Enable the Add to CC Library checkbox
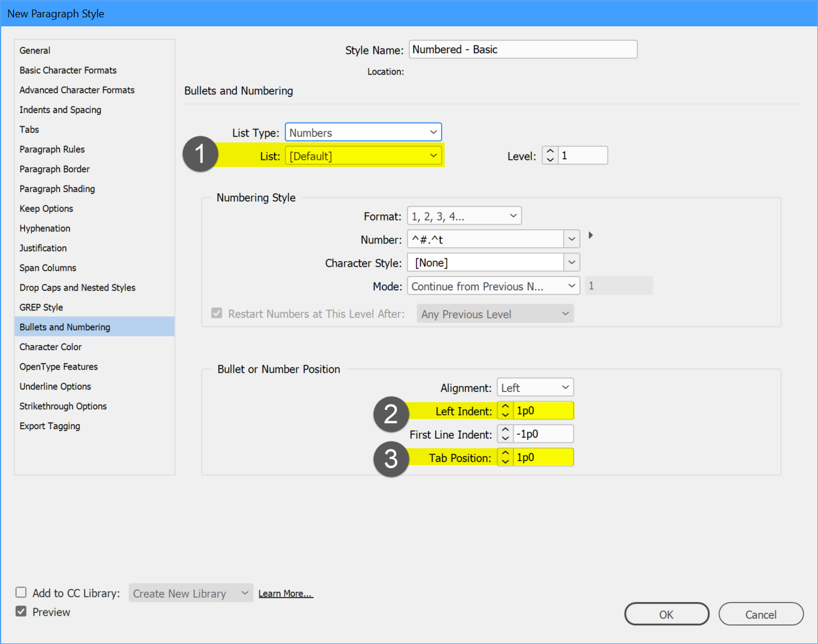818x644 pixels. [x=21, y=592]
